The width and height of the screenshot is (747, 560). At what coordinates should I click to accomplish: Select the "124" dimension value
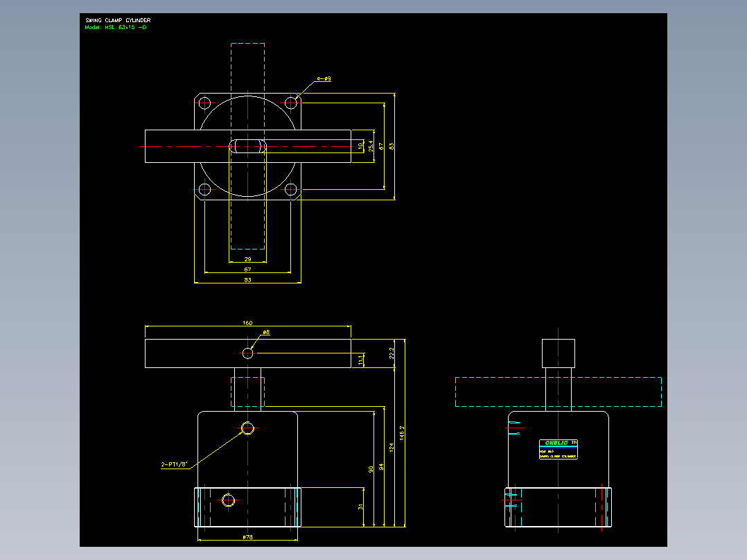point(392,447)
